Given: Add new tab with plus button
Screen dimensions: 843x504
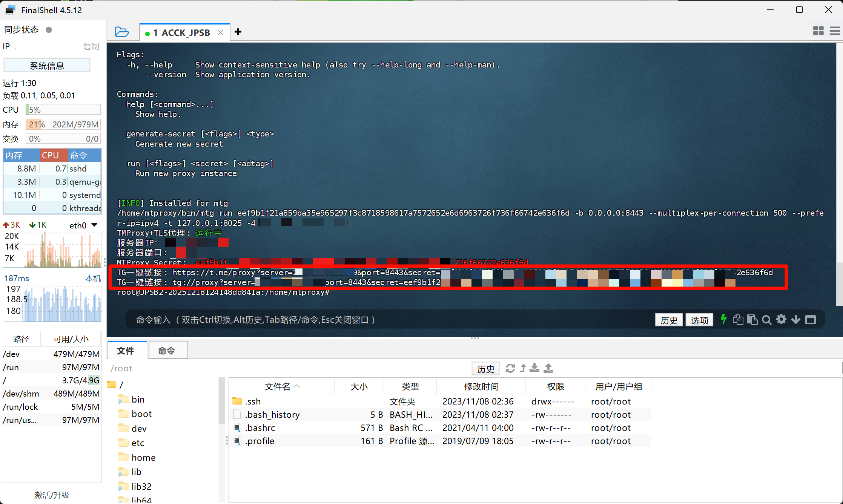Looking at the screenshot, I should pos(238,32).
